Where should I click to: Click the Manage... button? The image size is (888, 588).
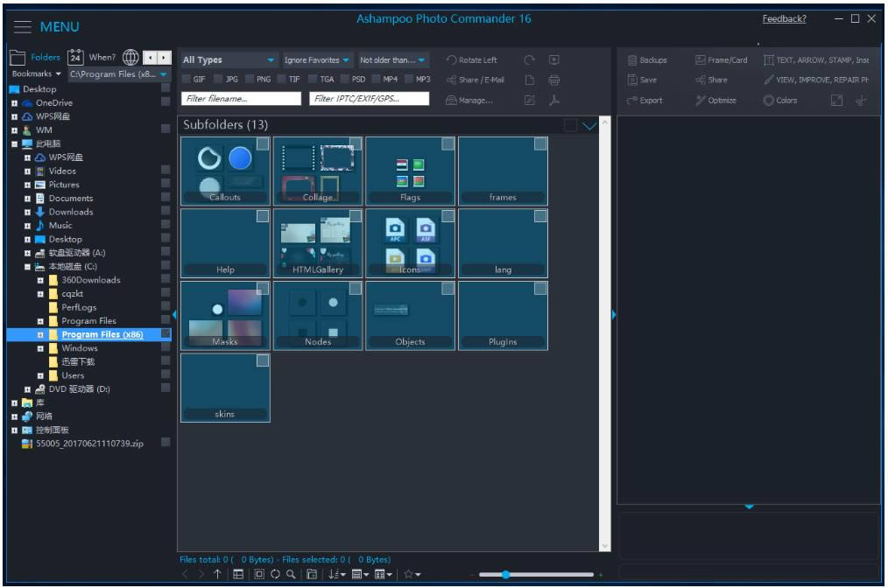(469, 100)
